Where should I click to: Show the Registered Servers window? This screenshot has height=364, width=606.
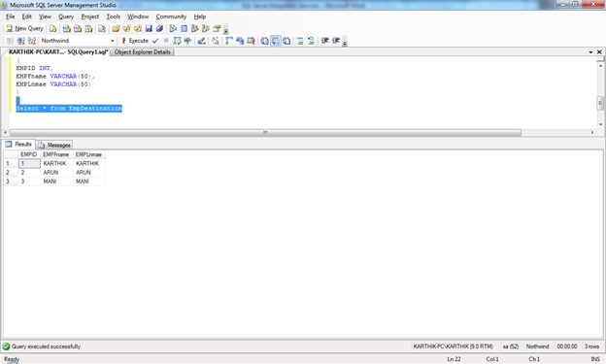tap(173, 28)
